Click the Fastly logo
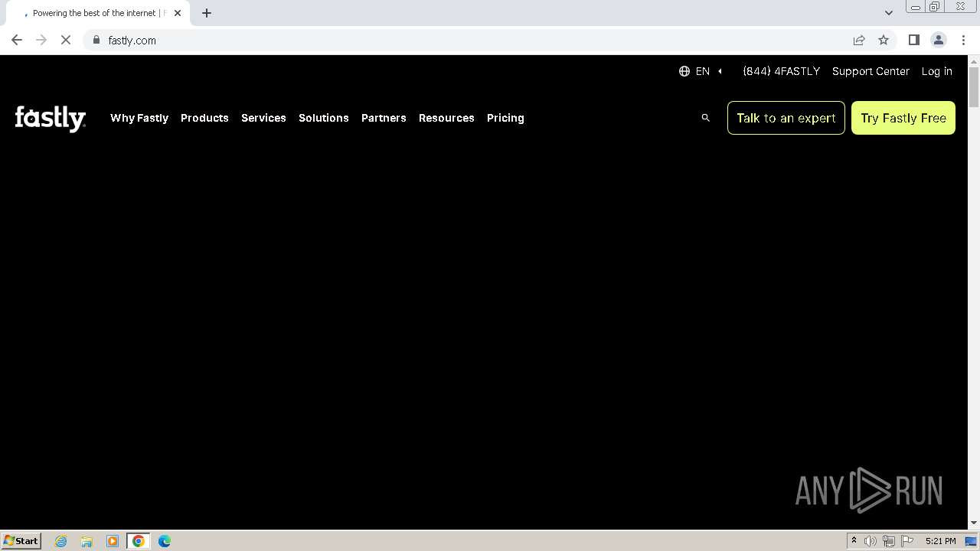 (51, 119)
